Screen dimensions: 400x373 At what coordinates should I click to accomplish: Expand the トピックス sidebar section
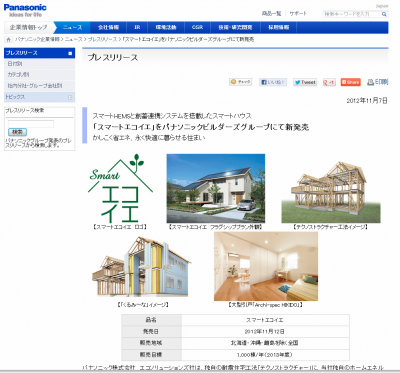[70, 97]
